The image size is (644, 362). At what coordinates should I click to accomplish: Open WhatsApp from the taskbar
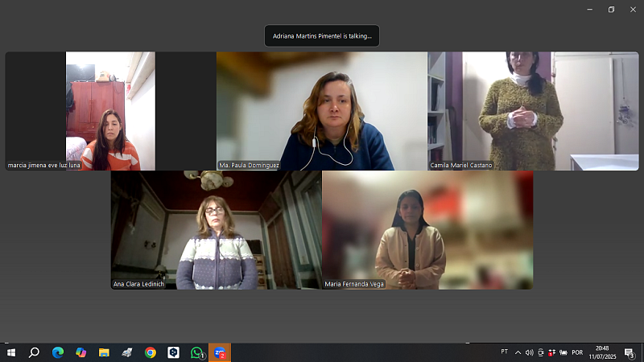(197, 352)
